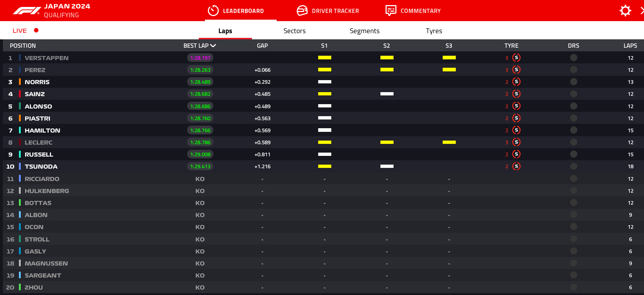Click Norris's soft tyre icon
Viewport: 644px width, 295px height.
click(516, 82)
